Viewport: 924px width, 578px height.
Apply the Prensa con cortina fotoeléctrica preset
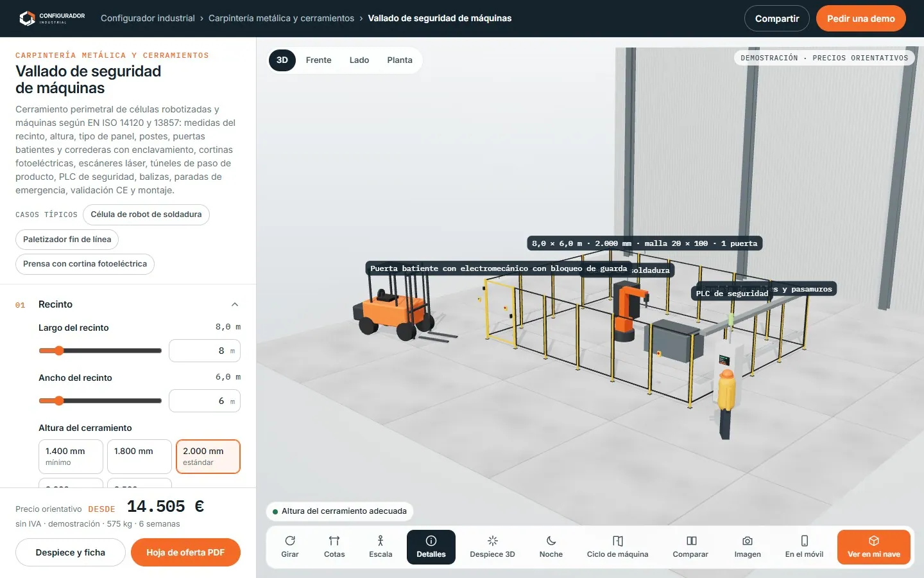(85, 264)
